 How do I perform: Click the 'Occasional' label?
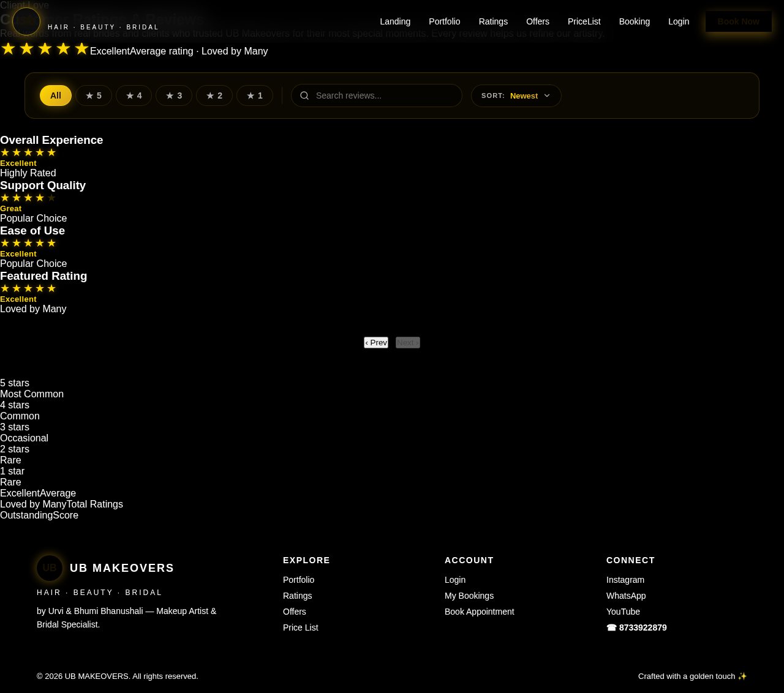tap(24, 438)
